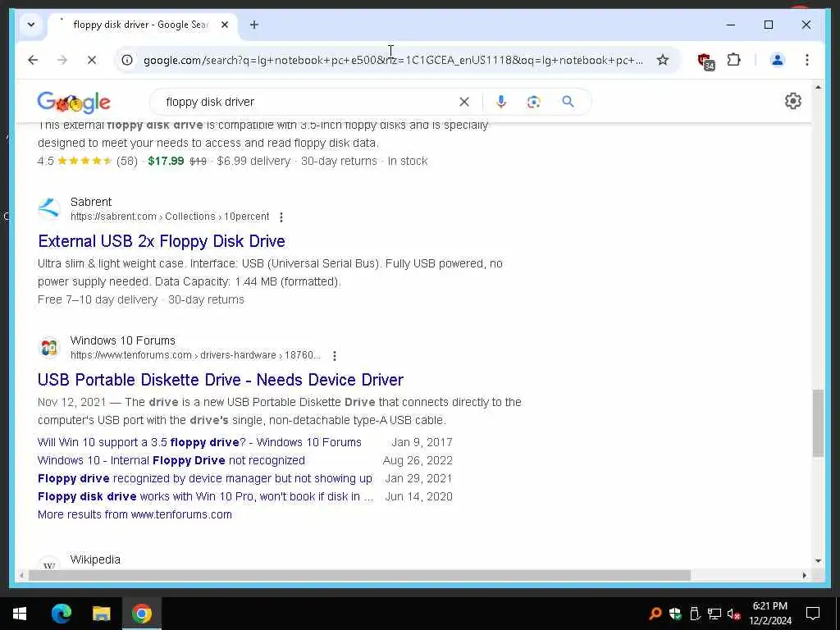Image resolution: width=840 pixels, height=630 pixels.
Task: Click the browser forward arrow
Action: pos(62,60)
